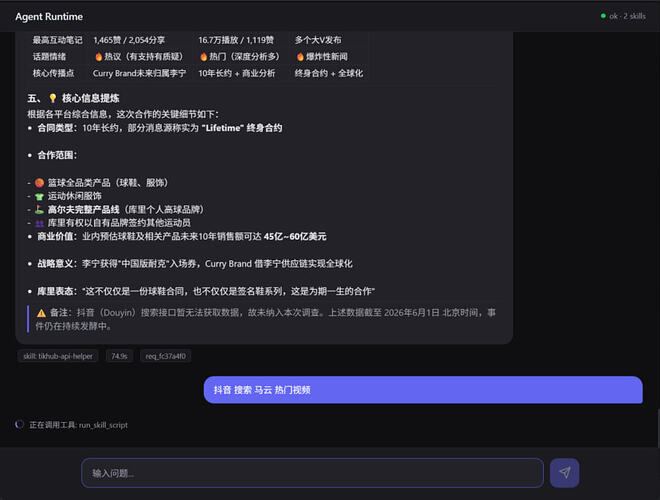
Task: Click the people emoji before 库里有权
Action: pyautogui.click(x=40, y=223)
